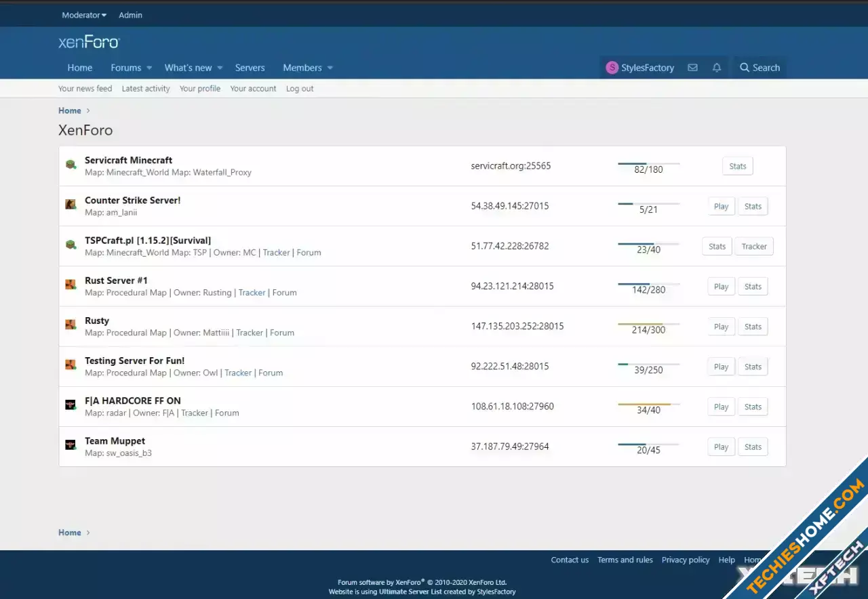The height and width of the screenshot is (599, 868).
Task: Click Play for Rust Server #1
Action: click(x=722, y=287)
